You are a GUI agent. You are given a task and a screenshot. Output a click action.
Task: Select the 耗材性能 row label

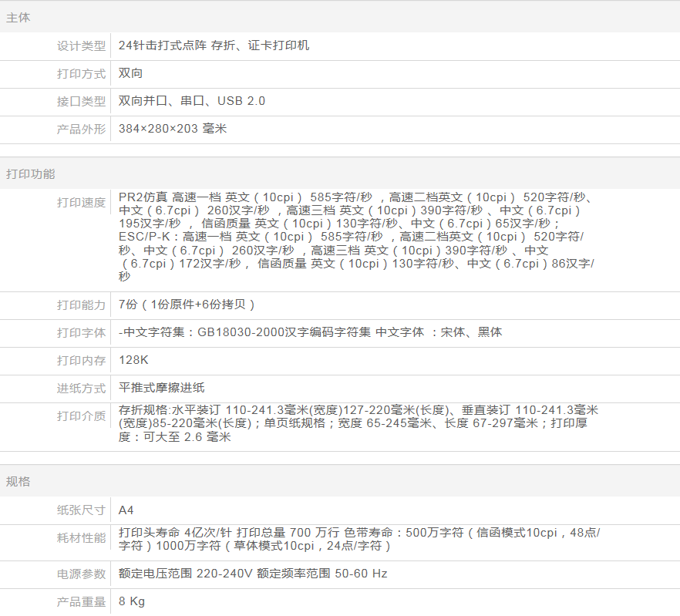tap(81, 538)
